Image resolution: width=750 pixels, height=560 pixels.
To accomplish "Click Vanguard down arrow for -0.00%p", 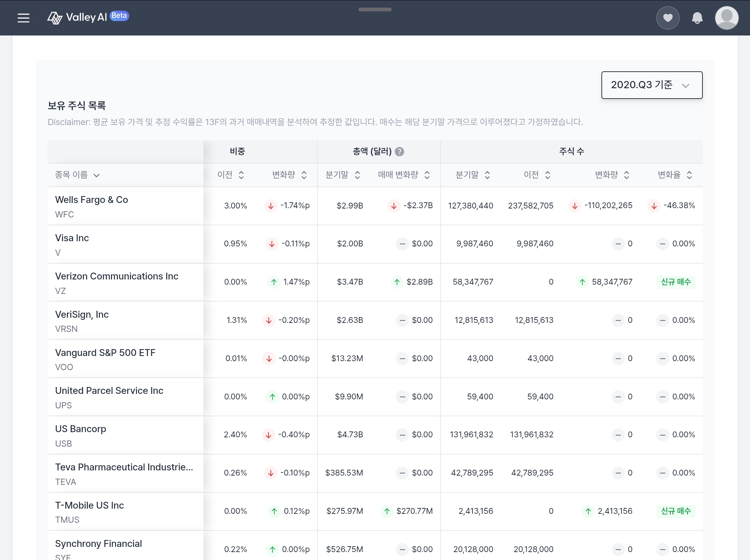I will (269, 359).
